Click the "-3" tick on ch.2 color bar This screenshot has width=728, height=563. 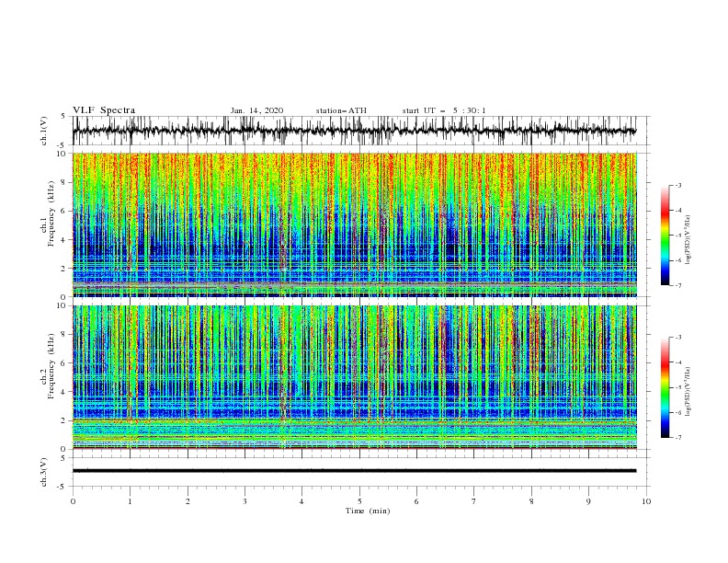(678, 338)
